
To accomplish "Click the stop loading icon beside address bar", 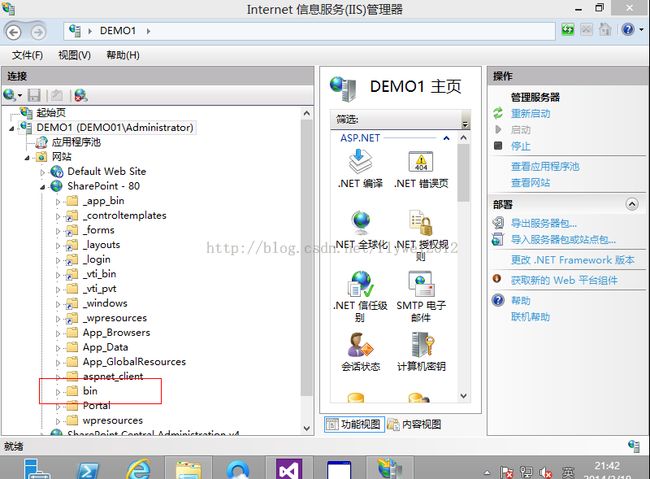I will [586, 30].
